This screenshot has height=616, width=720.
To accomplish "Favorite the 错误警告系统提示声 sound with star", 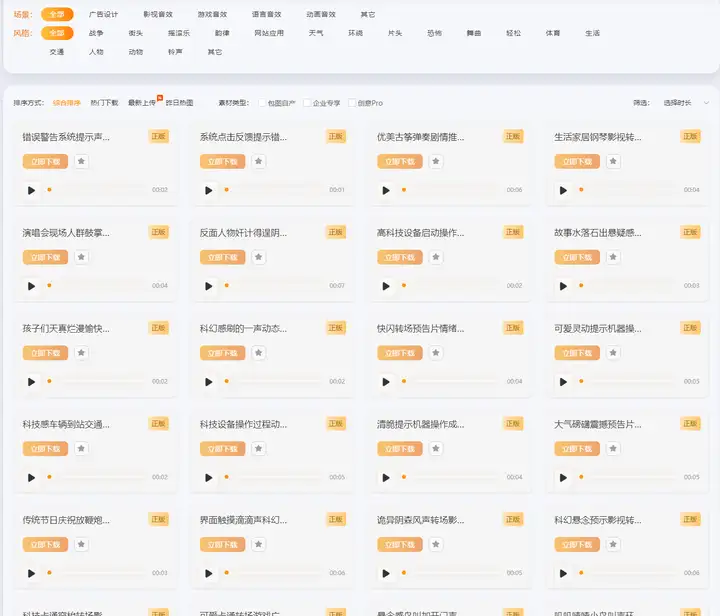I will (x=81, y=161).
